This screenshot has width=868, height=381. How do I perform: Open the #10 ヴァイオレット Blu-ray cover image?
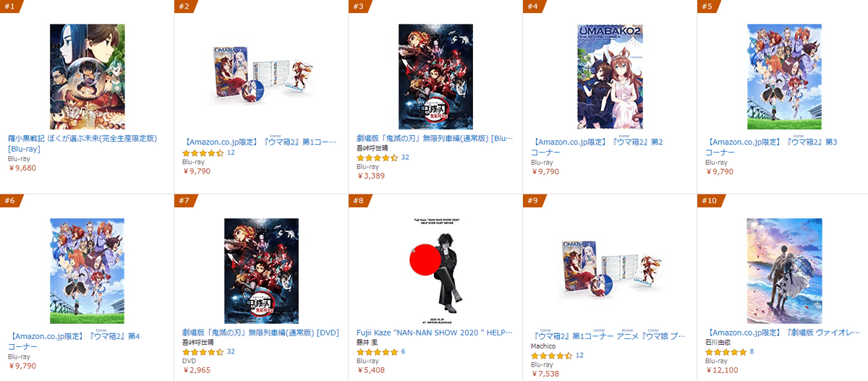783,271
